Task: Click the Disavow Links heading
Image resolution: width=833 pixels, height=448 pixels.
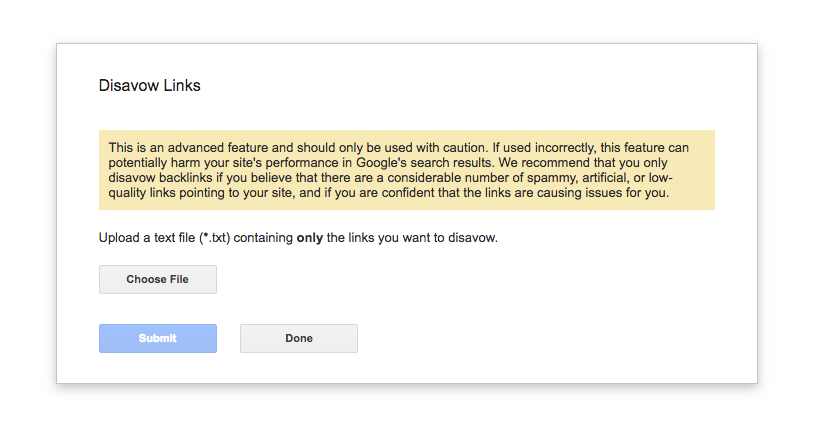Action: coord(149,86)
